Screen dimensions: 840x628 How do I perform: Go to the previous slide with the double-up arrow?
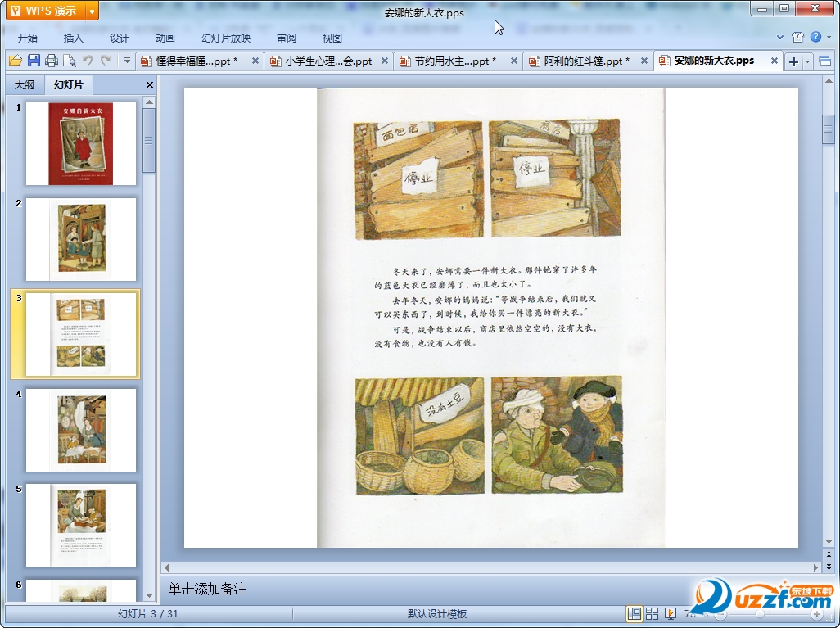coord(829,554)
